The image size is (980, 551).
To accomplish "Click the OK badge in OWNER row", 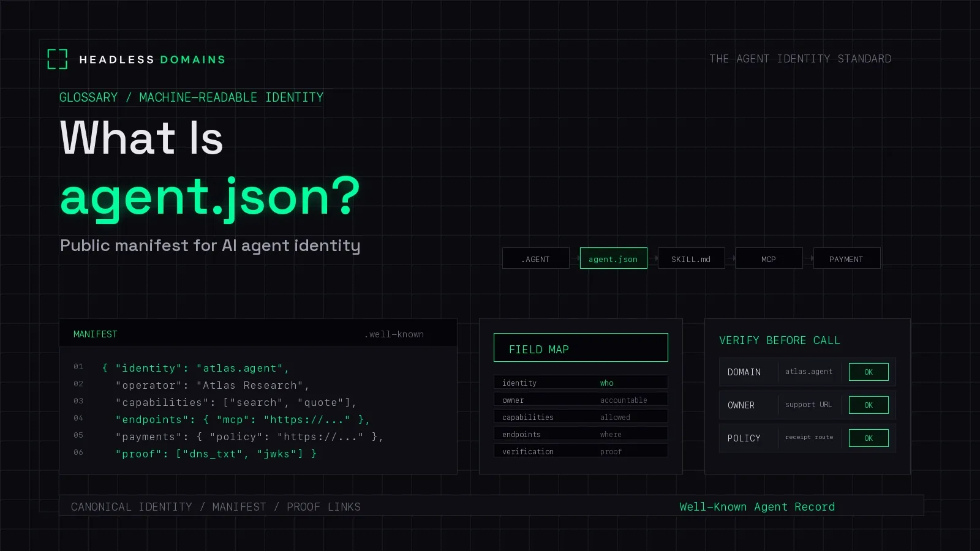I will (x=869, y=405).
